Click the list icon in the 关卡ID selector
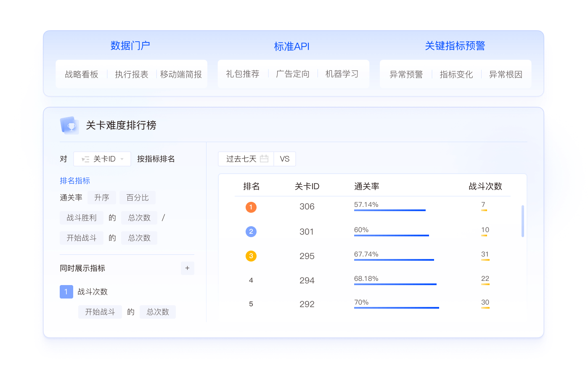588x370 pixels. pyautogui.click(x=85, y=159)
